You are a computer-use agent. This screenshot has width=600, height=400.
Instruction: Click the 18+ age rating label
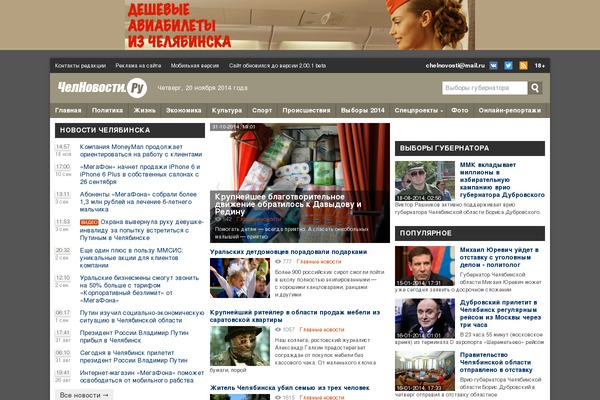(x=540, y=66)
